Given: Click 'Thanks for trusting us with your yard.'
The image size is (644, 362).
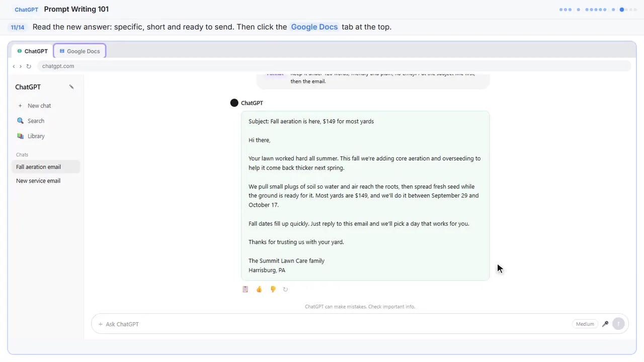Looking at the screenshot, I should [296, 242].
